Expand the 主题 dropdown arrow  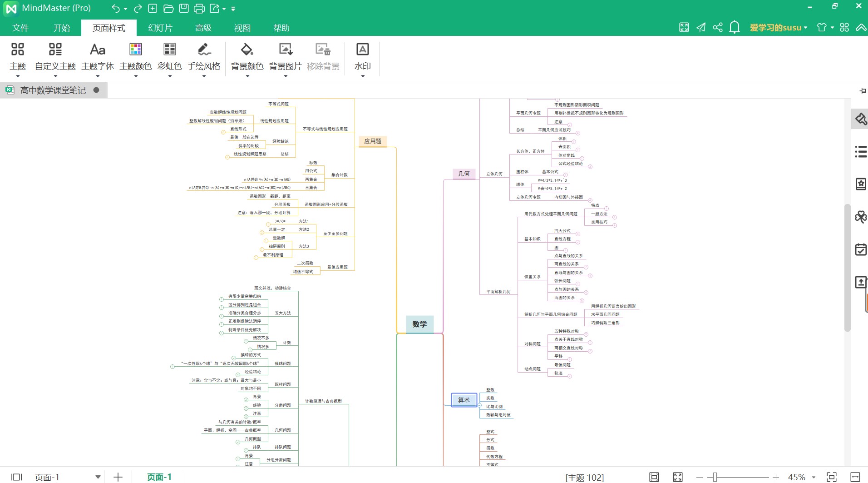18,76
